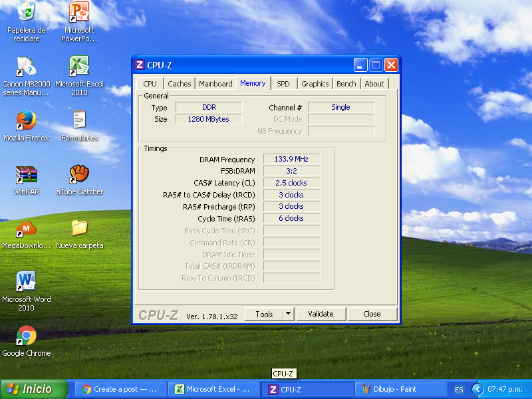Open the Nueva carpeta folder
Image resolution: width=532 pixels, height=399 pixels.
79,229
